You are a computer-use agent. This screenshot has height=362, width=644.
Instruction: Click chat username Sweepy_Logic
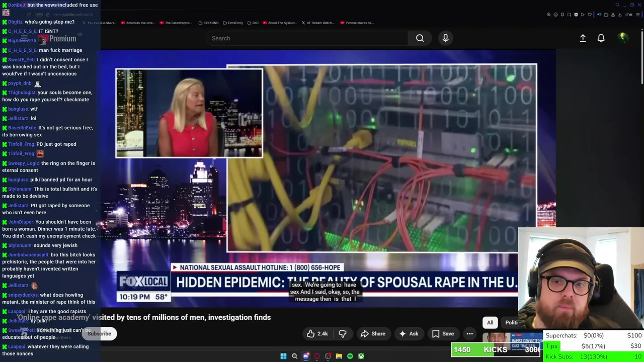[x=23, y=163]
